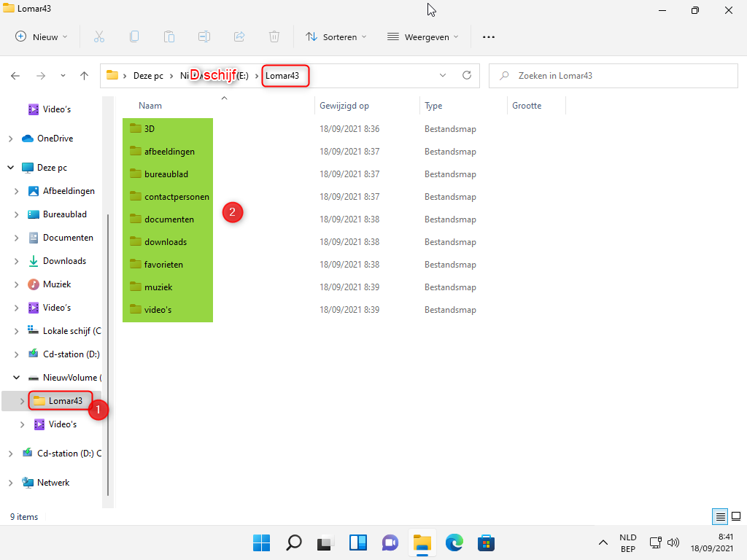747x560 pixels.
Task: Open Chat on taskbar
Action: click(x=390, y=542)
